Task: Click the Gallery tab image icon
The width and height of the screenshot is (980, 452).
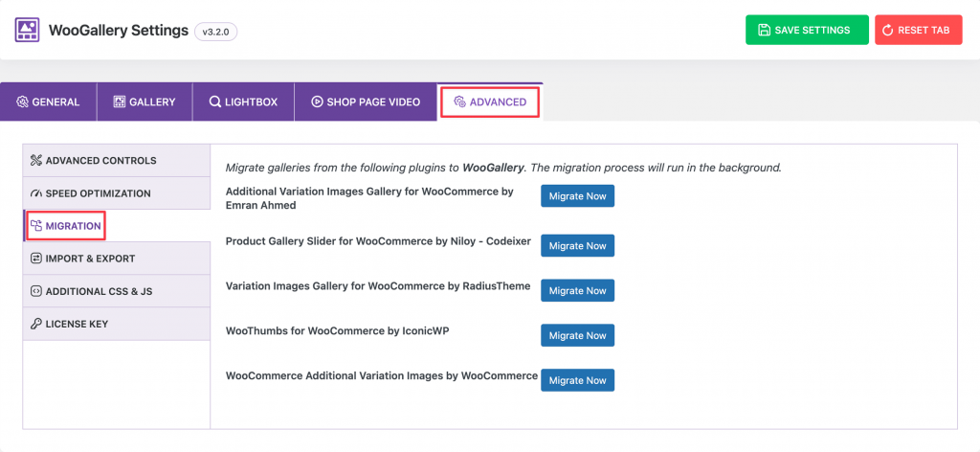Action: 120,102
